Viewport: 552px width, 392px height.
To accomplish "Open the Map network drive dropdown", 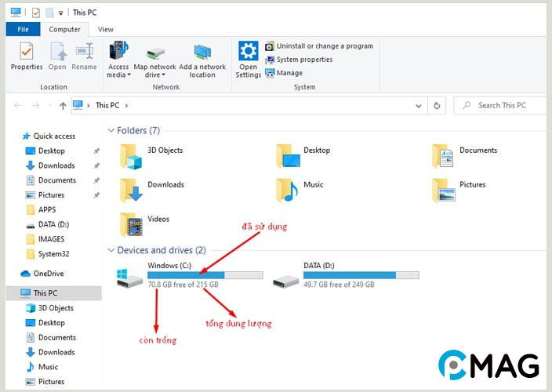I will point(154,71).
